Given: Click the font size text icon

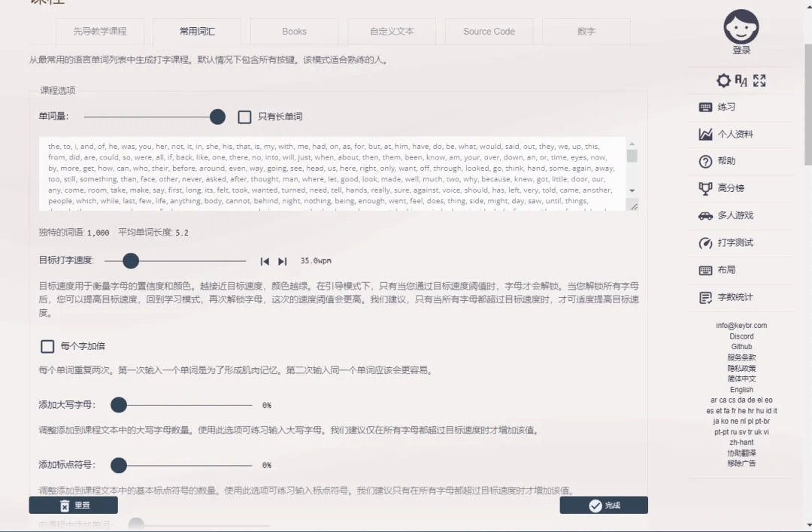Looking at the screenshot, I should tap(741, 81).
